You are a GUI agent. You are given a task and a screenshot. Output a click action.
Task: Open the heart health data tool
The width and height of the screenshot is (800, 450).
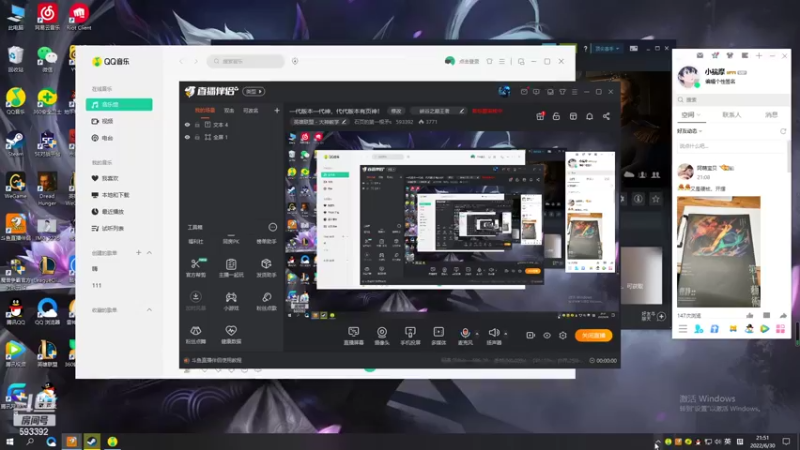231,331
